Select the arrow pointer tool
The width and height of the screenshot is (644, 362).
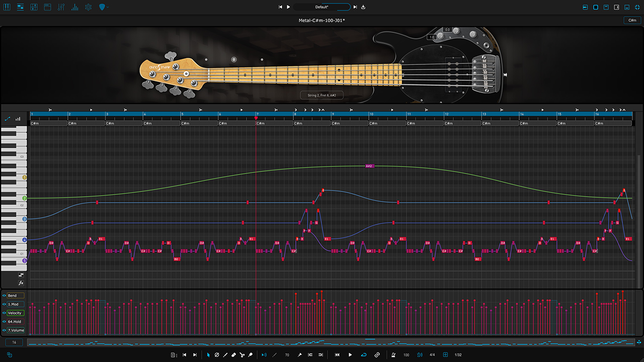[x=208, y=355]
